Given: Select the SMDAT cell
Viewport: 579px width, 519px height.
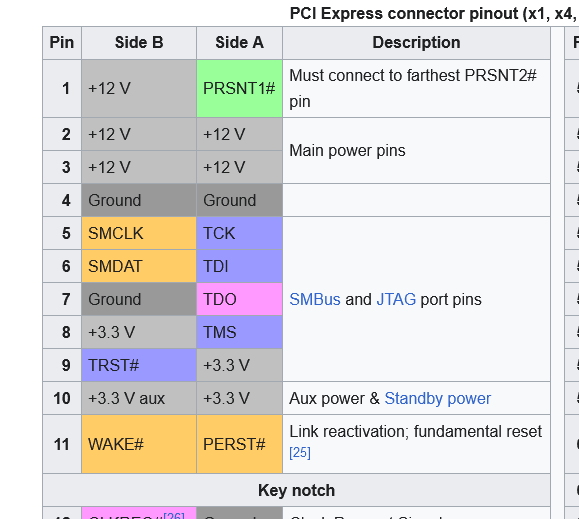Looking at the screenshot, I should [x=139, y=266].
